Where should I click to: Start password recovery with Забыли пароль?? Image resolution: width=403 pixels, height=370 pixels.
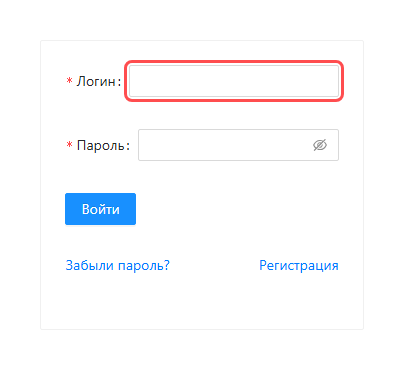(118, 265)
